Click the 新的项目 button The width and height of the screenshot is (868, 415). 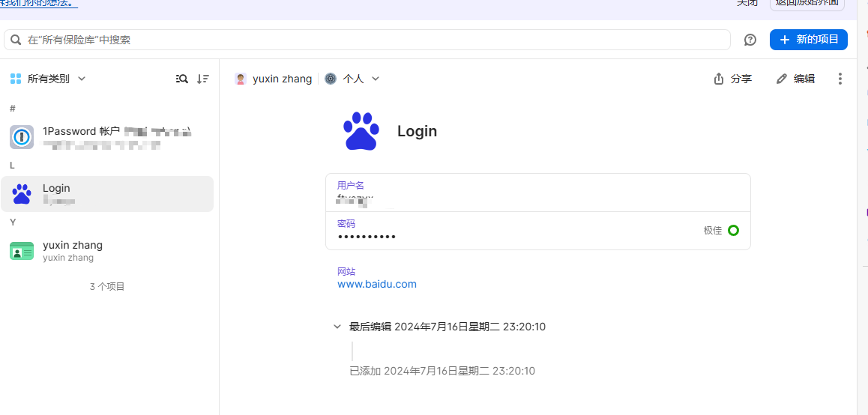[x=808, y=40]
